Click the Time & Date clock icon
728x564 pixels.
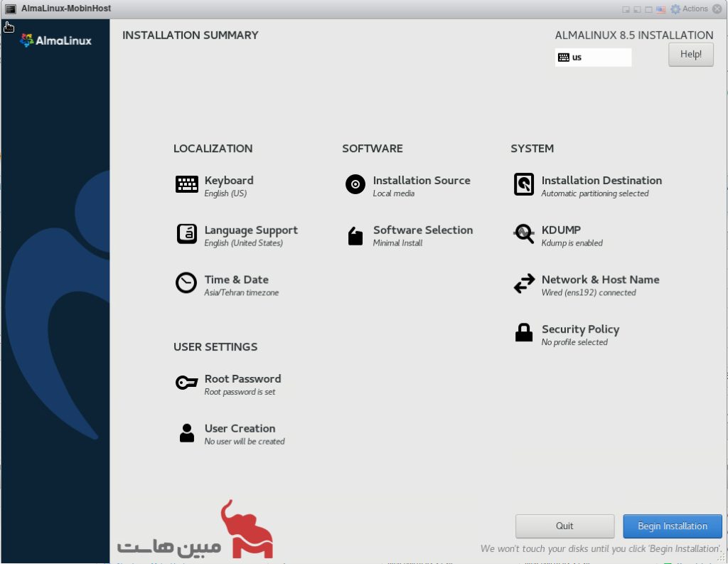[186, 283]
